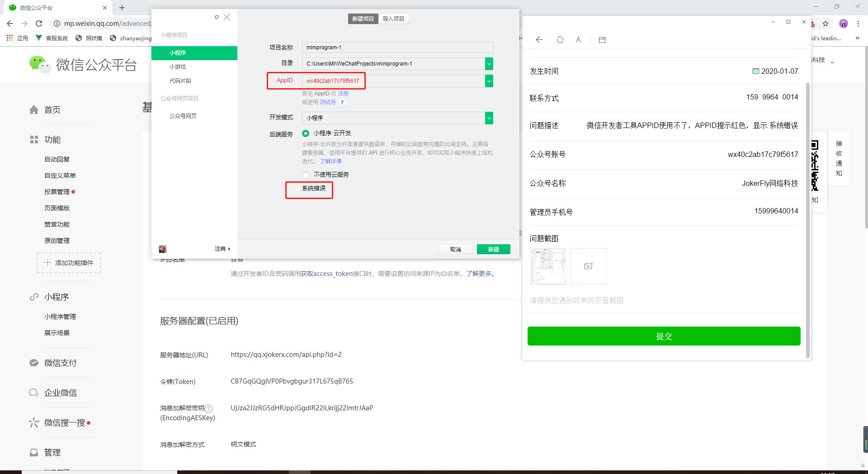Click the 新建 button to create project
Screen dimensions: 868x474
point(494,250)
